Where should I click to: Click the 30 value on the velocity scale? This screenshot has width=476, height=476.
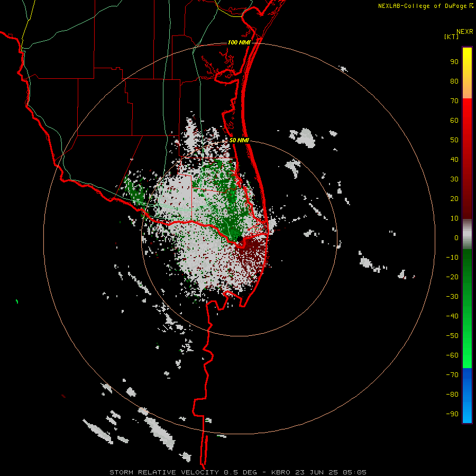pos(454,179)
